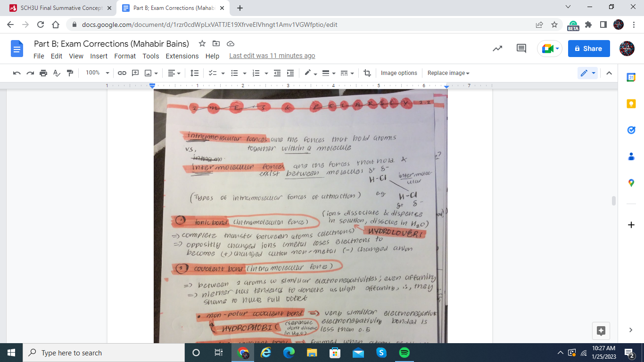Click the Move document folder icon
Screen dimensions: 644x362
pyautogui.click(x=216, y=43)
